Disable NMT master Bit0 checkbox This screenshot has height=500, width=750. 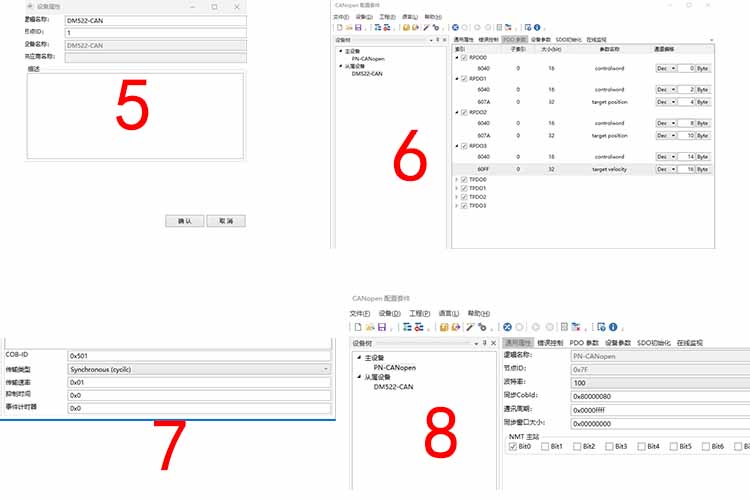click(x=513, y=446)
